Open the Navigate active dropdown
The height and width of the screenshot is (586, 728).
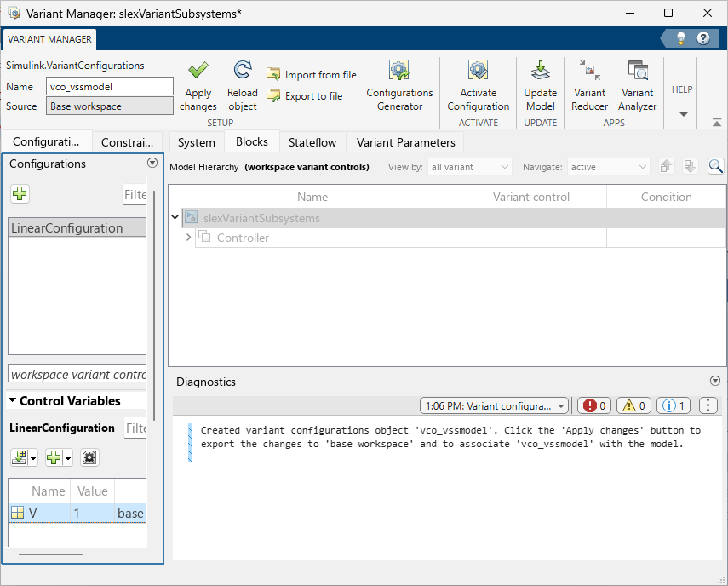point(609,167)
